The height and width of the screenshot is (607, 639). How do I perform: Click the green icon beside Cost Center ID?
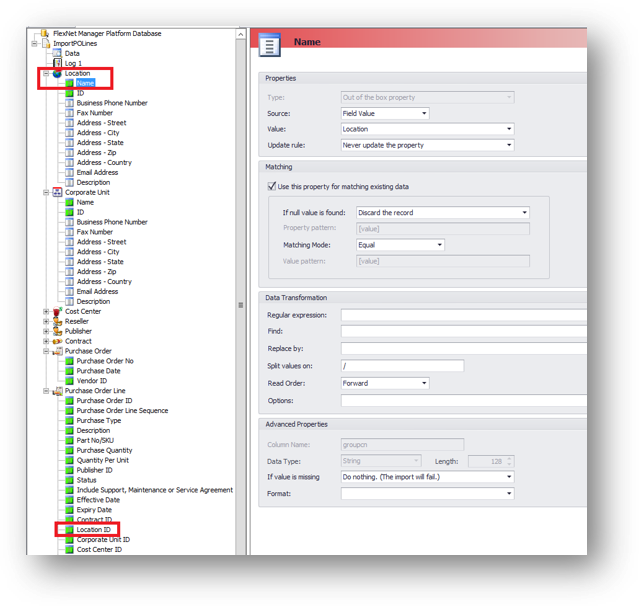[x=69, y=550]
